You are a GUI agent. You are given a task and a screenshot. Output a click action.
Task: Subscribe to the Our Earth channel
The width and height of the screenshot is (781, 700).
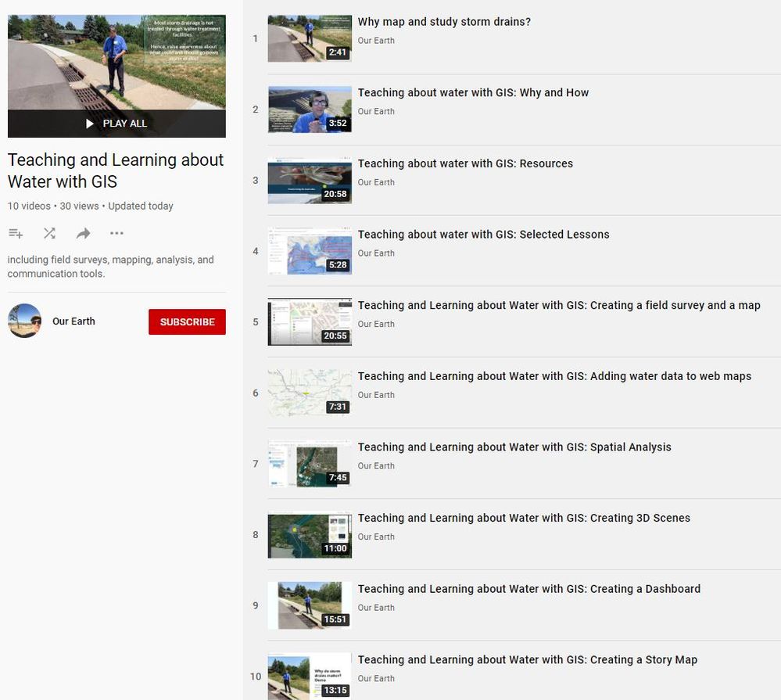click(x=187, y=322)
